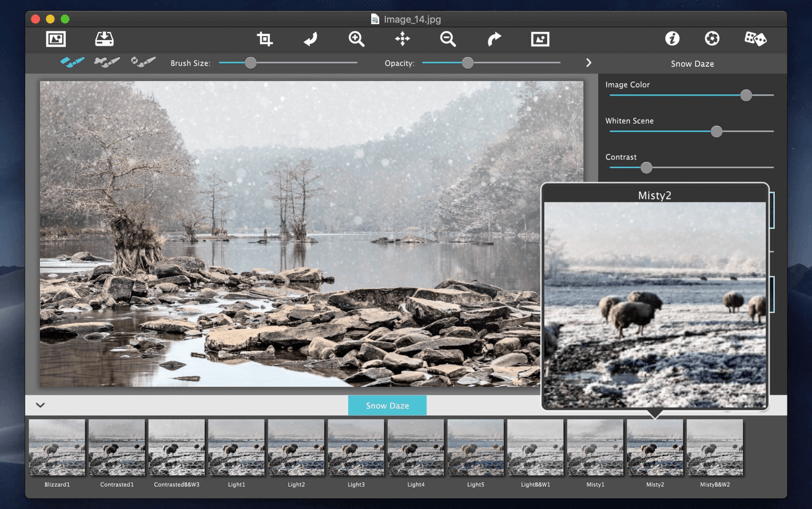Choose the Light1 preset thumbnail
This screenshot has width=812, height=509.
[x=236, y=447]
